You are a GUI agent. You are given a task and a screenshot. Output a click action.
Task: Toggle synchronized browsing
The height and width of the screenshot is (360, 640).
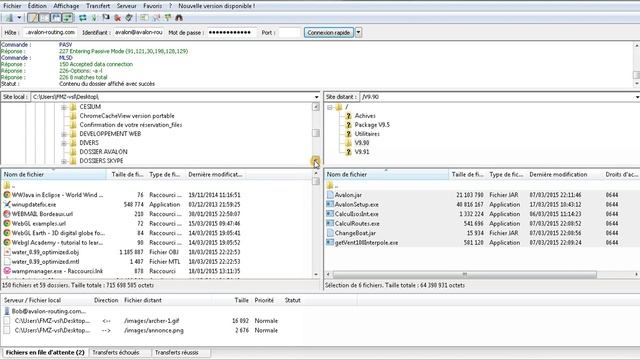167,18
